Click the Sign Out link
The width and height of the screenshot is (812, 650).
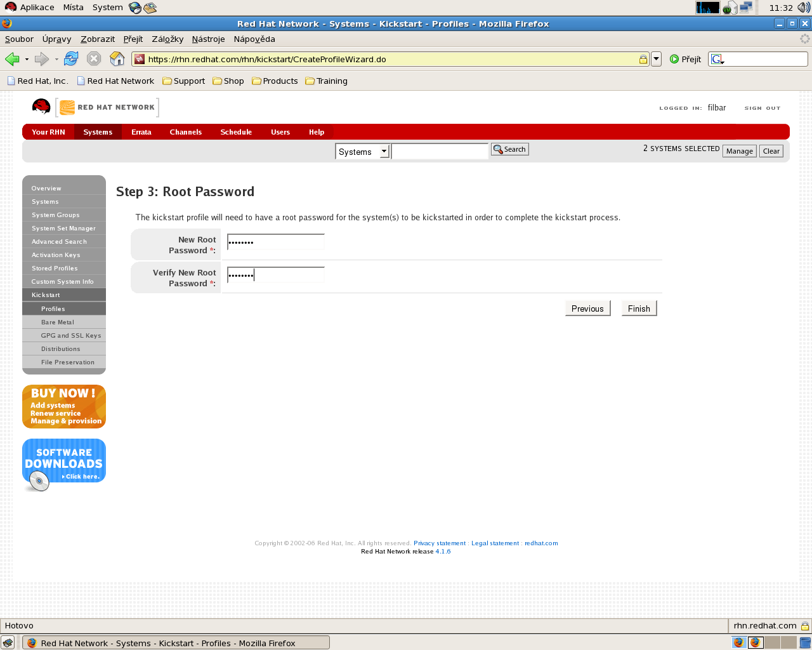click(763, 108)
